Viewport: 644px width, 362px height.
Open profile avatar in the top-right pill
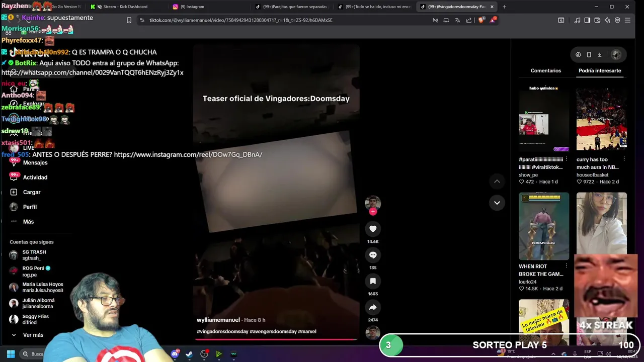click(x=616, y=55)
